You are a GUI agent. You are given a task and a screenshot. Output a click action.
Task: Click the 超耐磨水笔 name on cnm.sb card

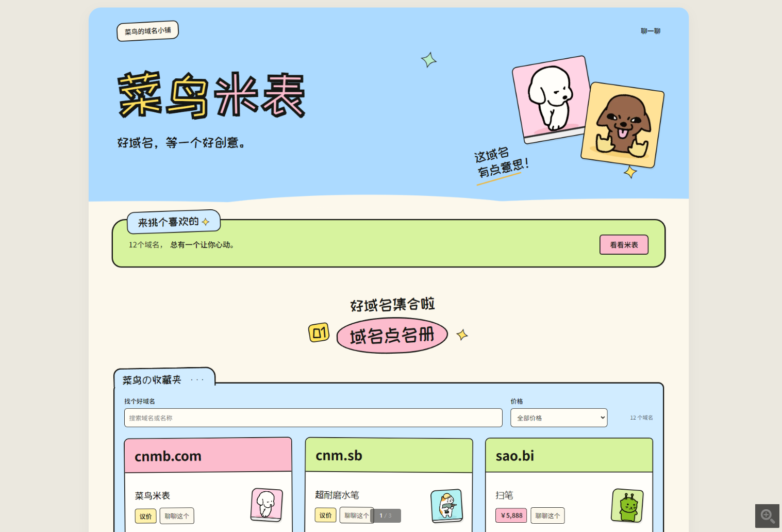coord(337,495)
